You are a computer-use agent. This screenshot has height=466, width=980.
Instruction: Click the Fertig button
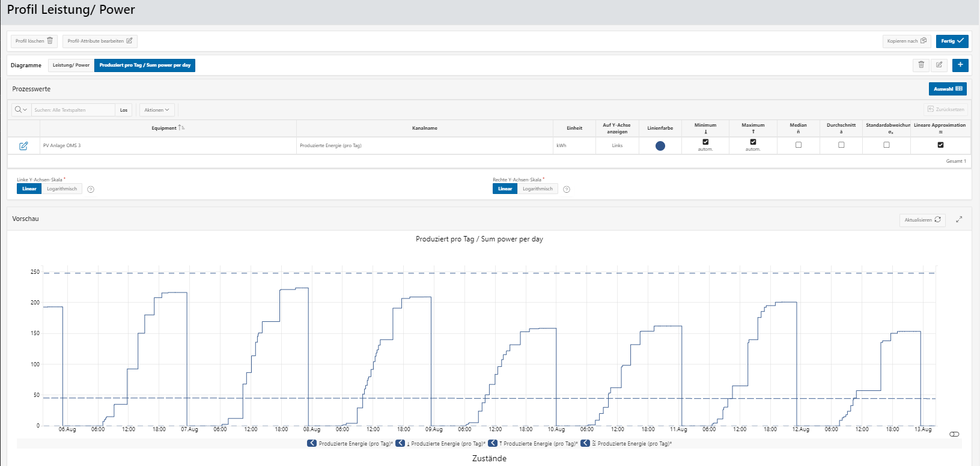coord(952,41)
